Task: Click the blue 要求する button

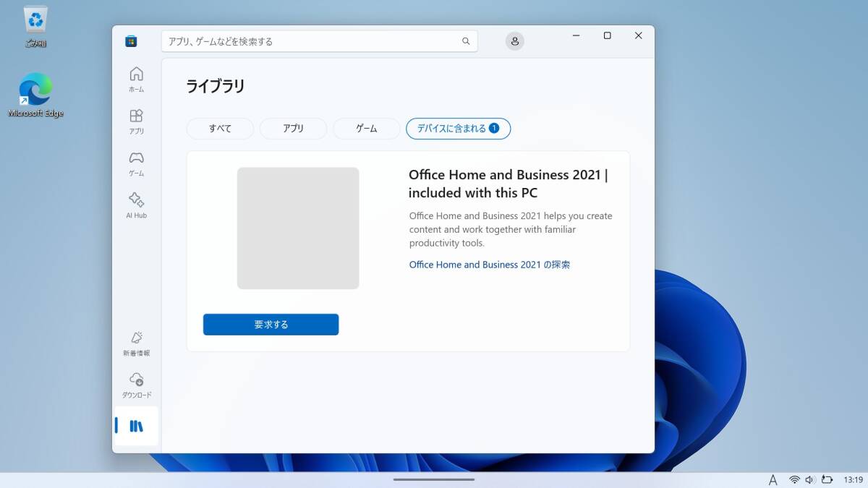Action: click(x=271, y=325)
